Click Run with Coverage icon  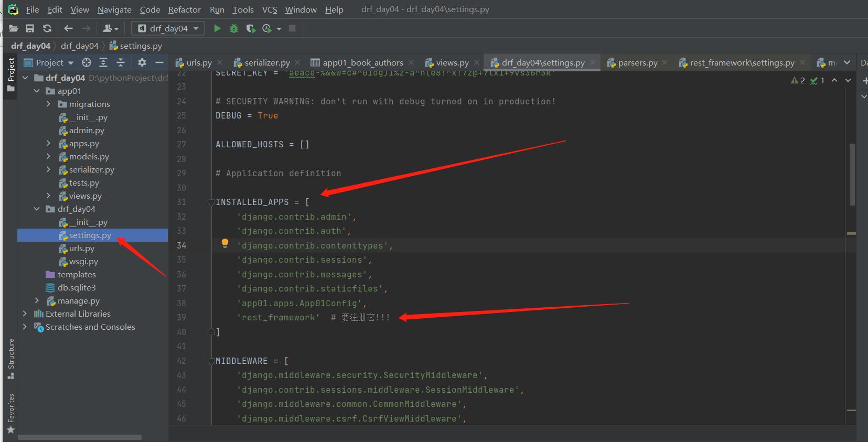tap(251, 28)
